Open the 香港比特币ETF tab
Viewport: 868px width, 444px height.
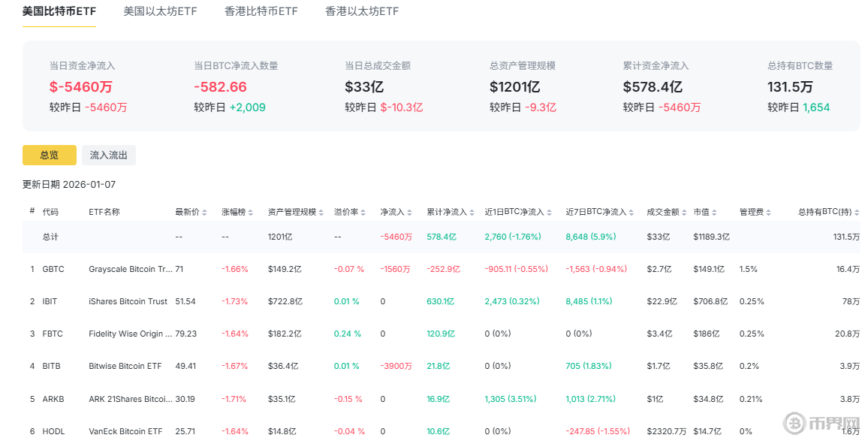point(261,11)
